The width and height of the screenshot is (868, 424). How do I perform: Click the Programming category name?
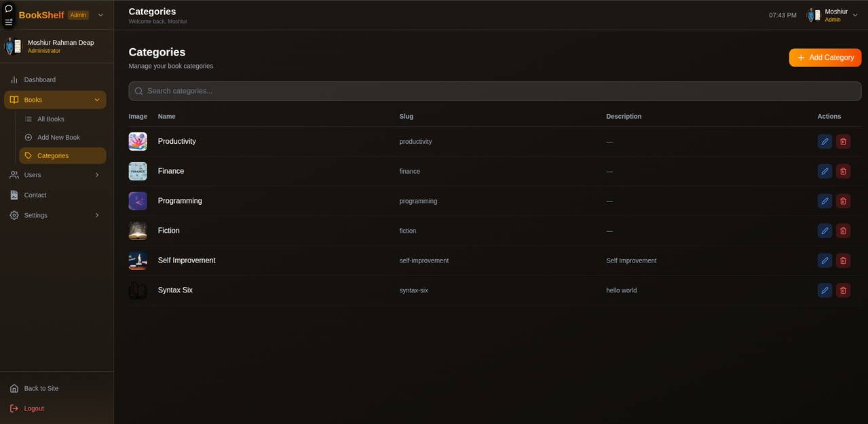point(180,201)
